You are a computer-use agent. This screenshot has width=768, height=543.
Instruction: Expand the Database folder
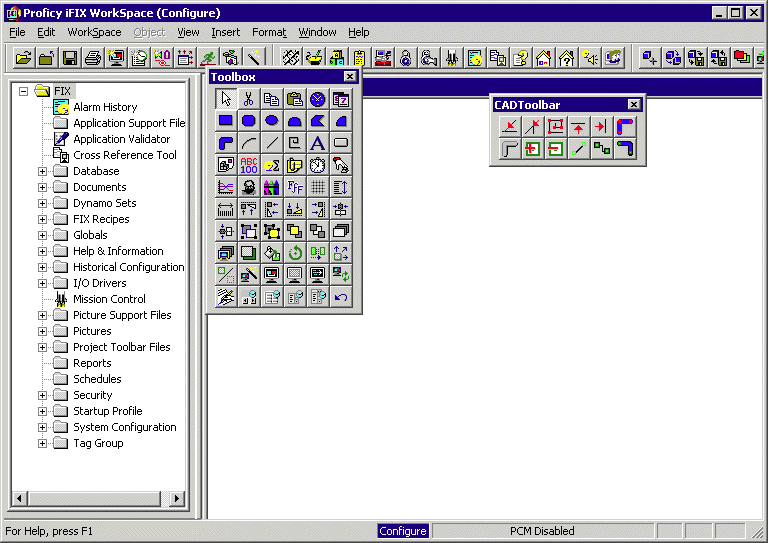(x=43, y=171)
